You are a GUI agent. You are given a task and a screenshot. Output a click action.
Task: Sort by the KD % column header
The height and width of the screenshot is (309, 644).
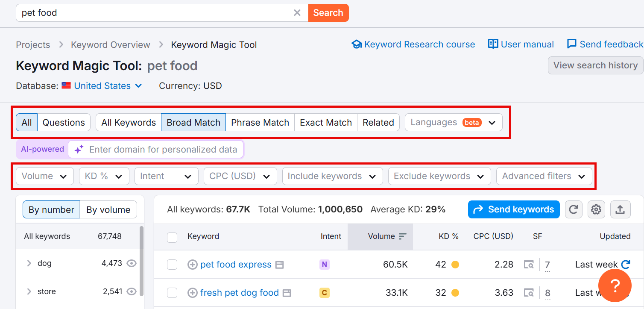point(448,236)
